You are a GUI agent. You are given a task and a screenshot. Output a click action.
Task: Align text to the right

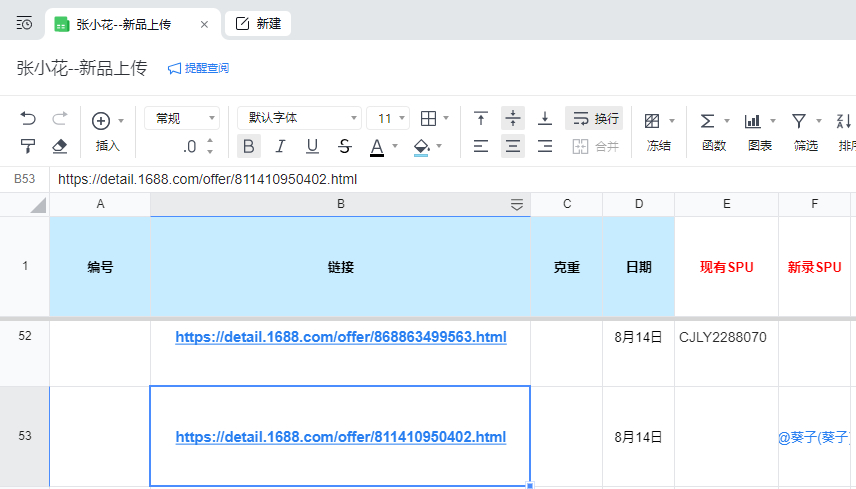coord(545,147)
